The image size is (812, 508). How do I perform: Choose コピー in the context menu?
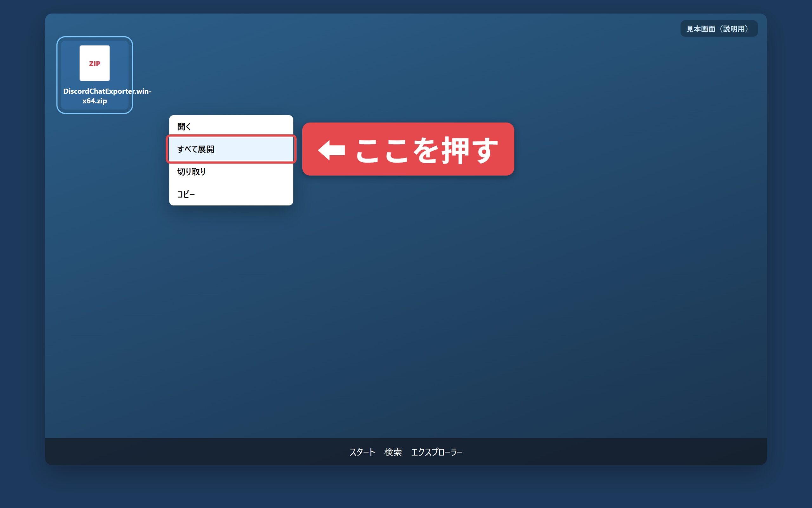point(231,194)
